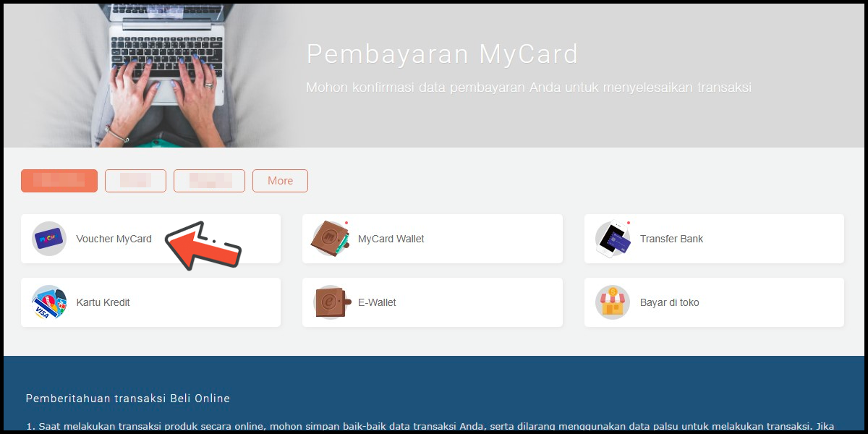Click the Pemberitahuan transaksi Beli Online heading
This screenshot has width=868, height=434.
coord(127,399)
